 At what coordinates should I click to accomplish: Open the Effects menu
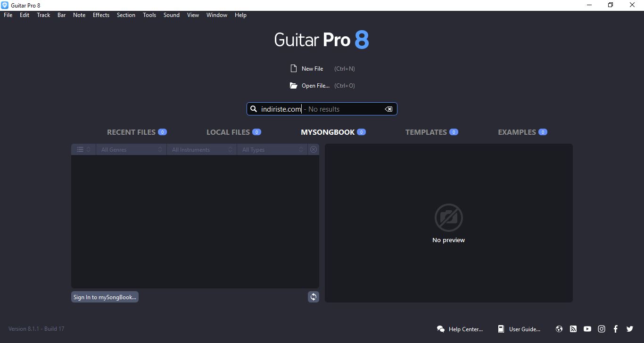101,15
